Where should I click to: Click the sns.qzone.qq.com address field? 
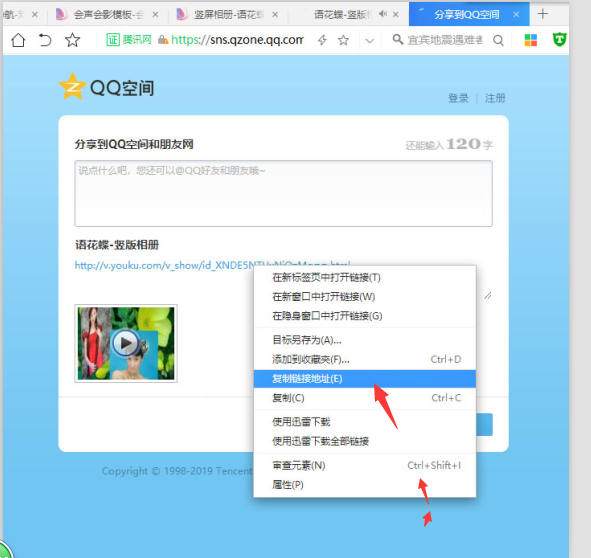(237, 40)
